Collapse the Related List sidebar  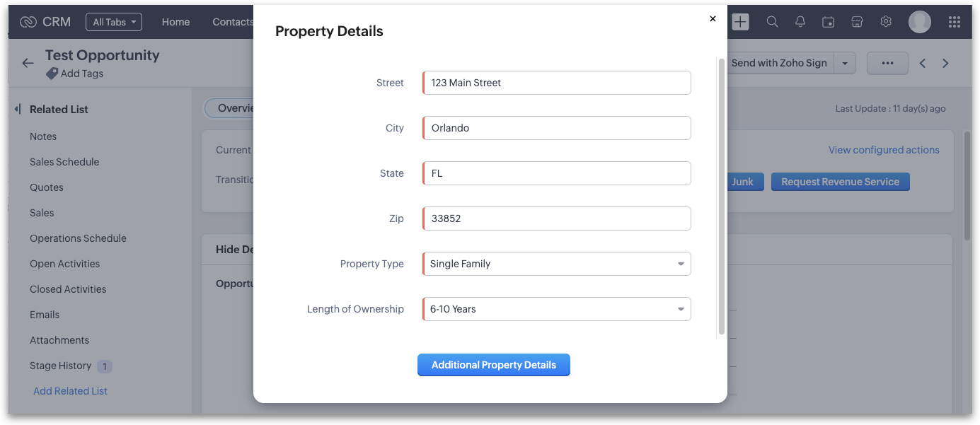click(18, 110)
